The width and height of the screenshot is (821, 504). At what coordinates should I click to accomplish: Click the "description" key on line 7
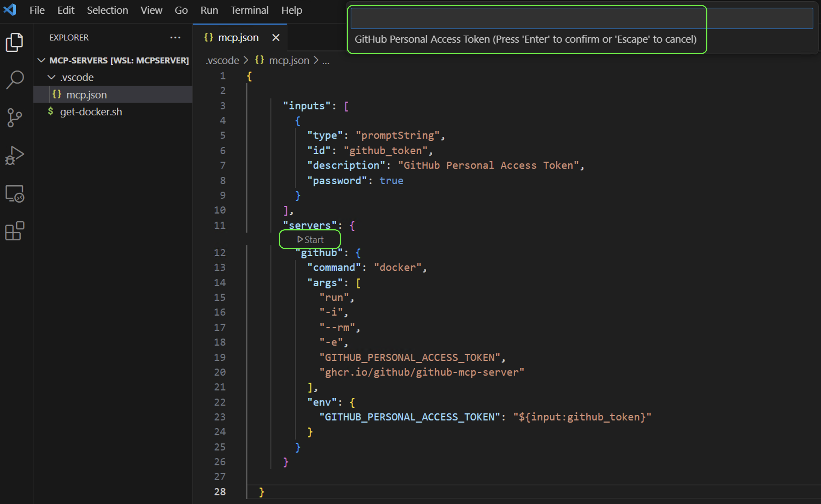[x=346, y=165]
